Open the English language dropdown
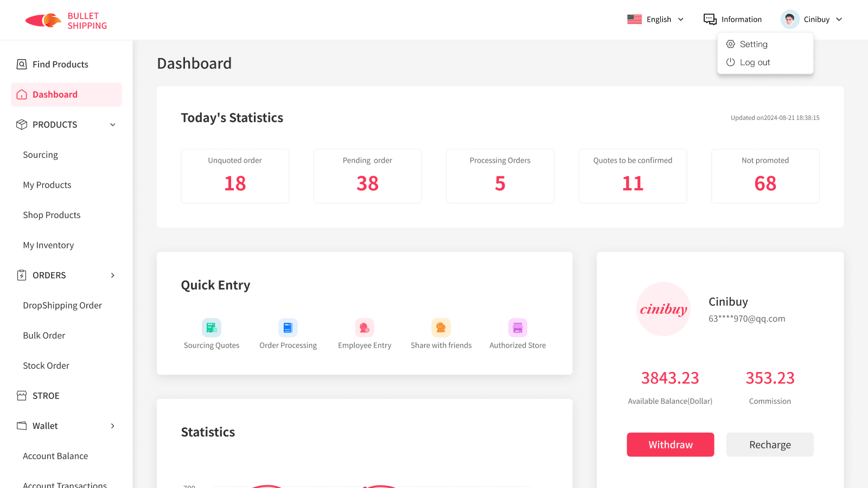The height and width of the screenshot is (488, 868). click(x=655, y=20)
